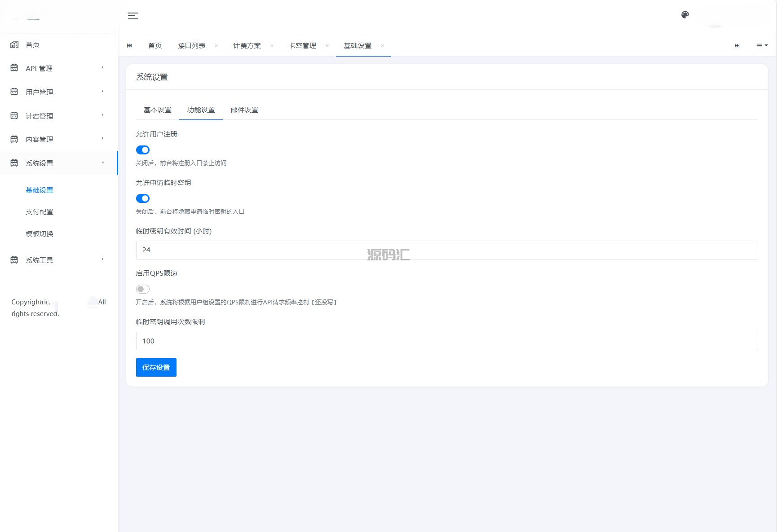
Task: Open the 内容管理 sidebar menu
Action: [58, 139]
